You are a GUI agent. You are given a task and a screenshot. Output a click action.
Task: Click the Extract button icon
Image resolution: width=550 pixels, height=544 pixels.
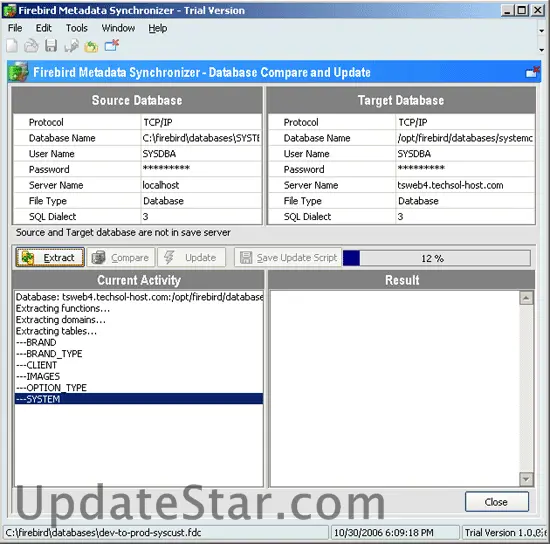click(28, 257)
